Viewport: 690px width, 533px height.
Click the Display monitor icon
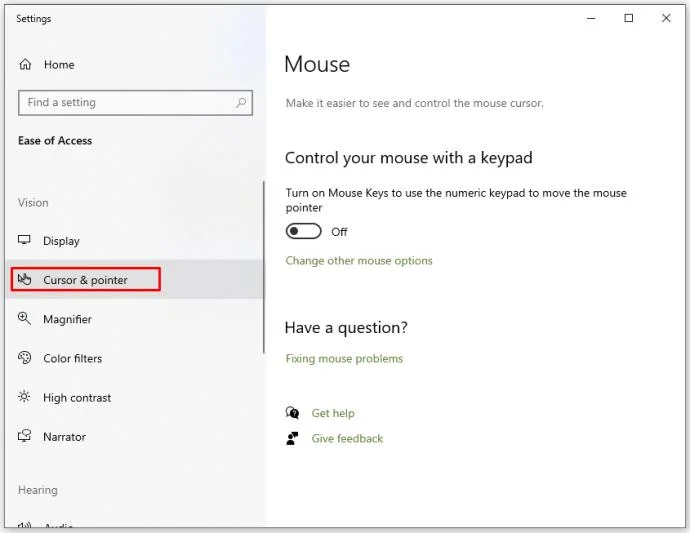click(25, 241)
